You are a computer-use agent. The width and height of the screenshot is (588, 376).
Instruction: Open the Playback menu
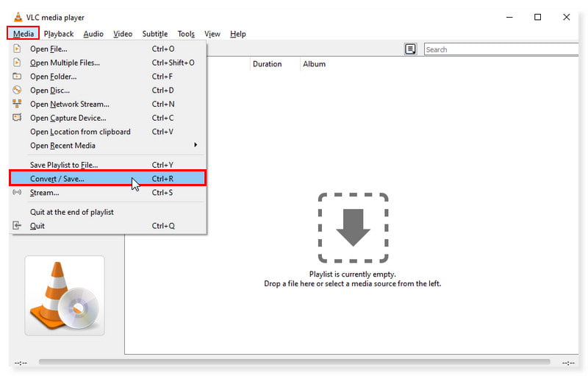pos(58,34)
